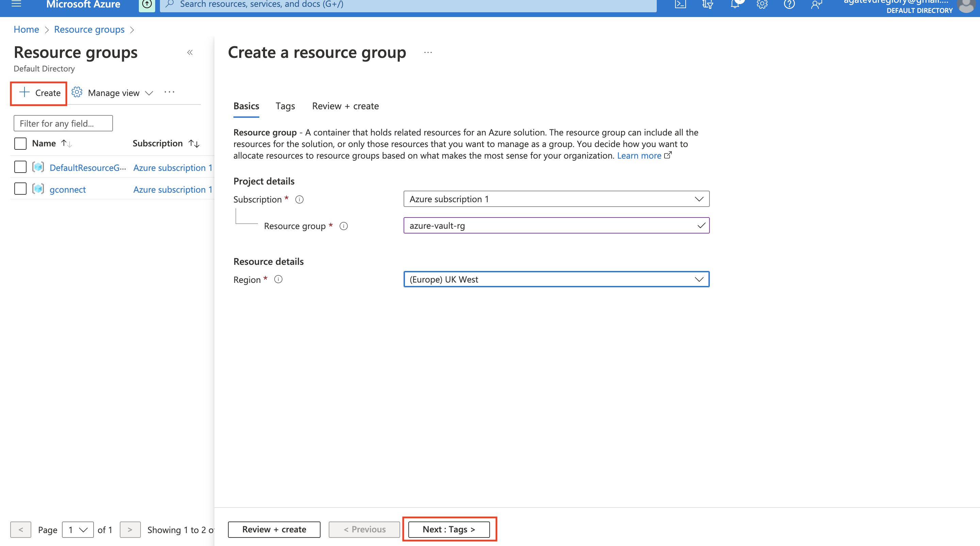
Task: Switch to the Review + create tab
Action: point(345,106)
